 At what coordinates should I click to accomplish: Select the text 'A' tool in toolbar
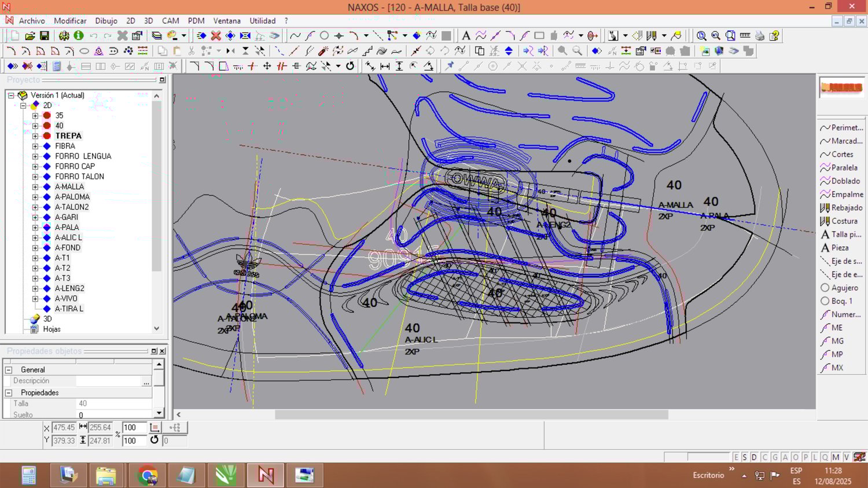point(466,36)
